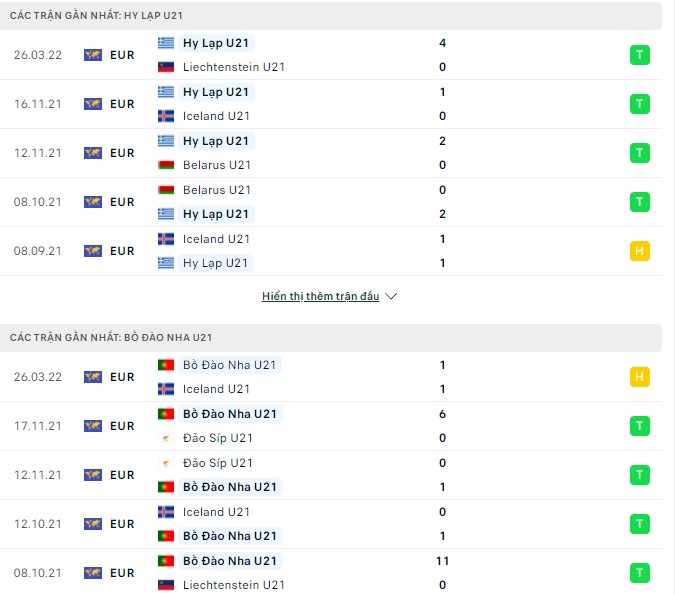
Task: Expand Hiển thị thêm trận đấu chevron
Action: (391, 297)
